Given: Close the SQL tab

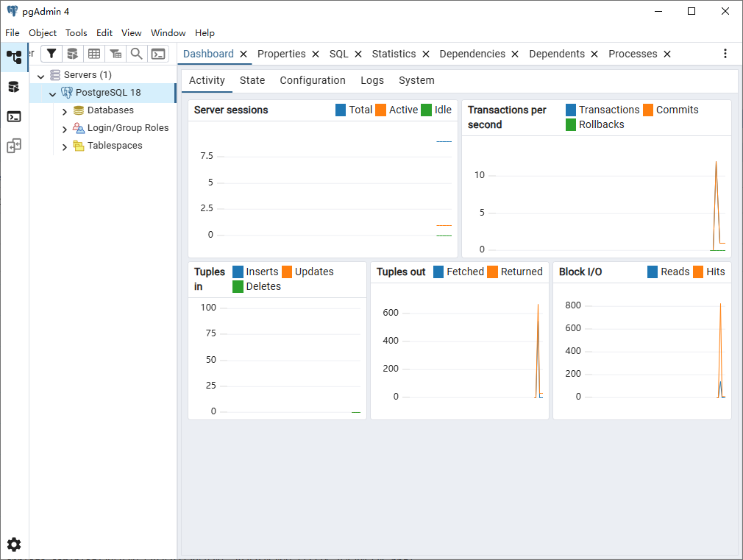Looking at the screenshot, I should point(358,54).
